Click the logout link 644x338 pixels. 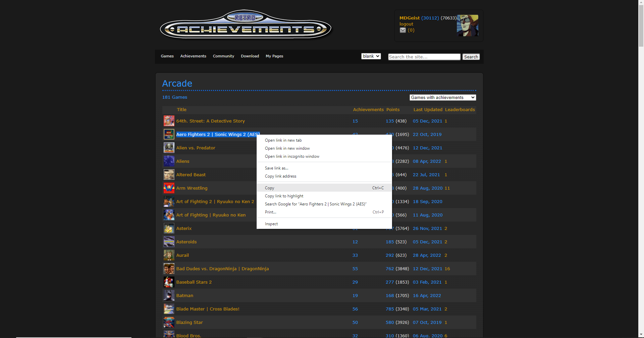(x=406, y=24)
